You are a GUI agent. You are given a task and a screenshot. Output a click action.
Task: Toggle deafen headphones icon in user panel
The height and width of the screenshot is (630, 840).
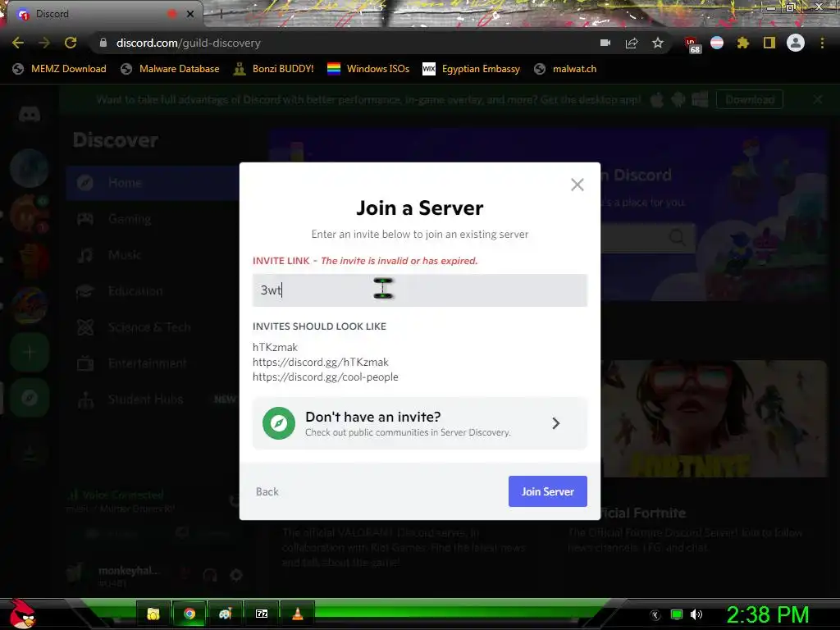coord(210,575)
